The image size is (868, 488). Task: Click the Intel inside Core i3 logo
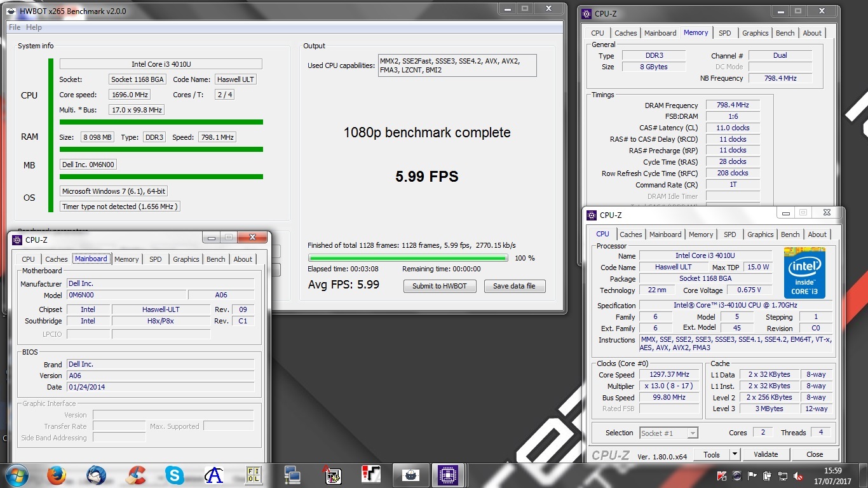pyautogui.click(x=804, y=273)
